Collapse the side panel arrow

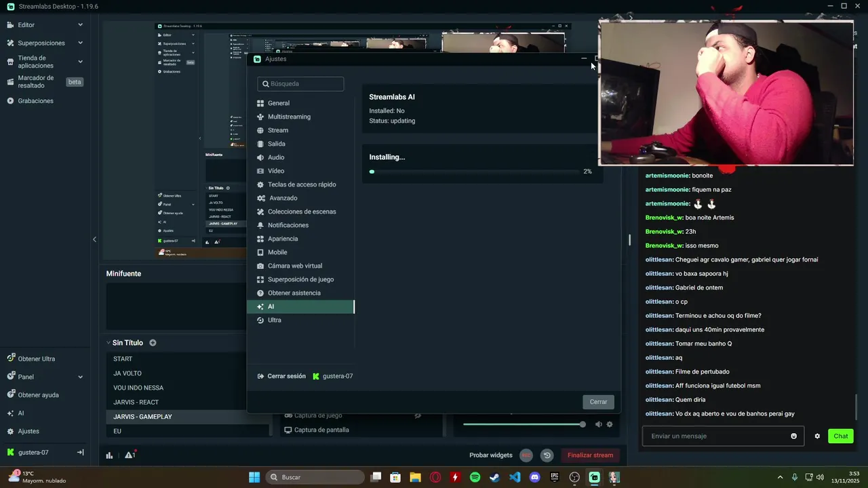click(94, 239)
